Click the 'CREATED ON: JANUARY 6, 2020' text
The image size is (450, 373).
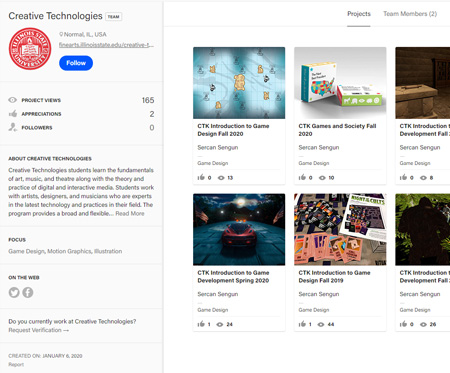tap(45, 356)
